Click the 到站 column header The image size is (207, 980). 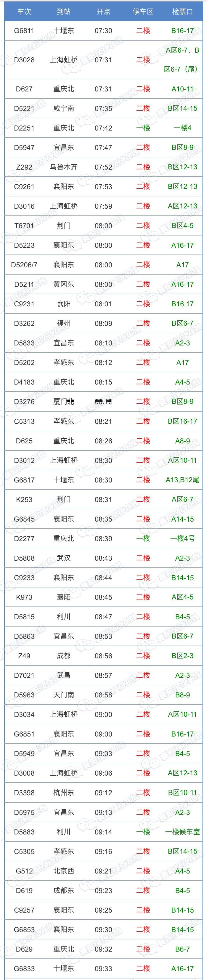click(64, 12)
